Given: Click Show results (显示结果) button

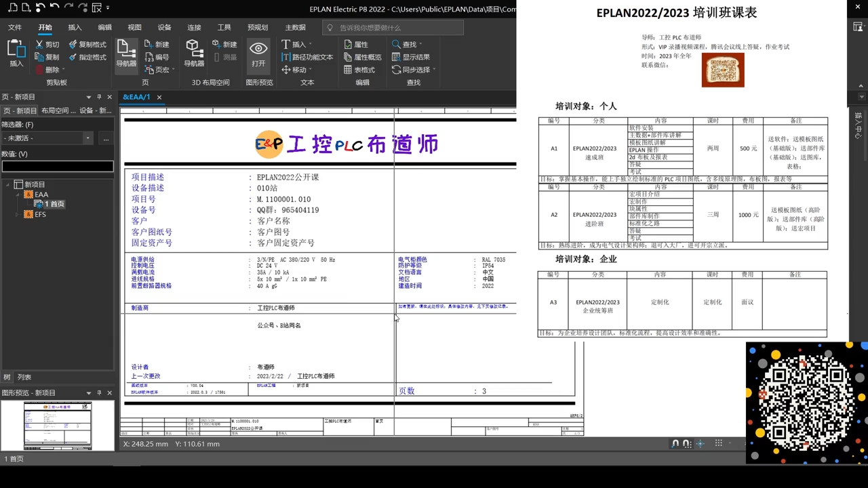Looking at the screenshot, I should click(x=410, y=57).
